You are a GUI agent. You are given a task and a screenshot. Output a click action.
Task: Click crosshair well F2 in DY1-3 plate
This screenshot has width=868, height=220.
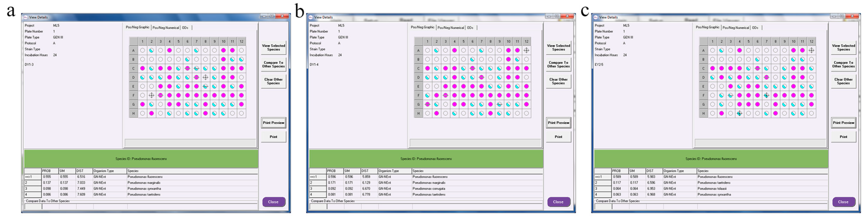click(152, 95)
